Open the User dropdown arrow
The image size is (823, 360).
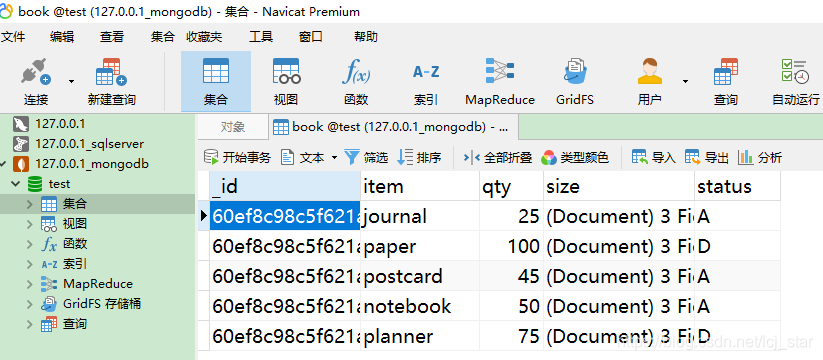[x=685, y=81]
